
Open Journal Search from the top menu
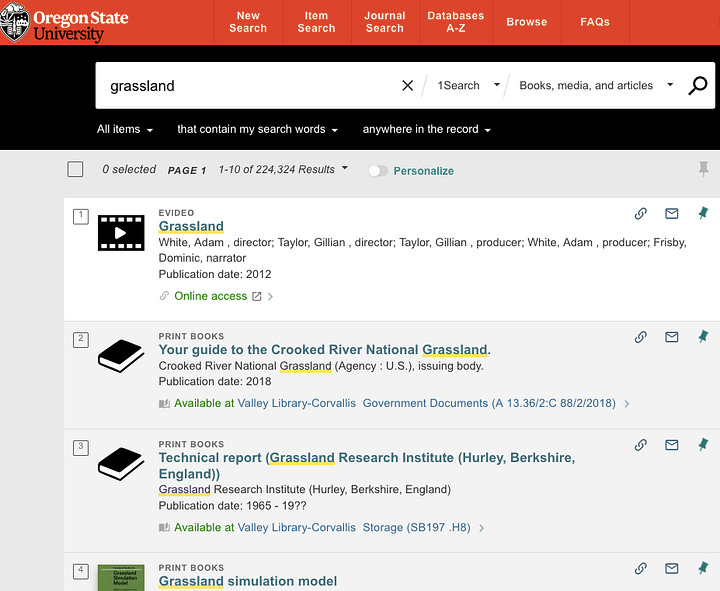385,22
